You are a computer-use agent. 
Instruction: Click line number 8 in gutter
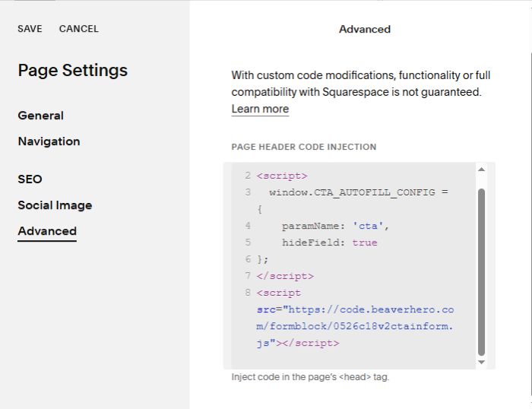(x=248, y=293)
